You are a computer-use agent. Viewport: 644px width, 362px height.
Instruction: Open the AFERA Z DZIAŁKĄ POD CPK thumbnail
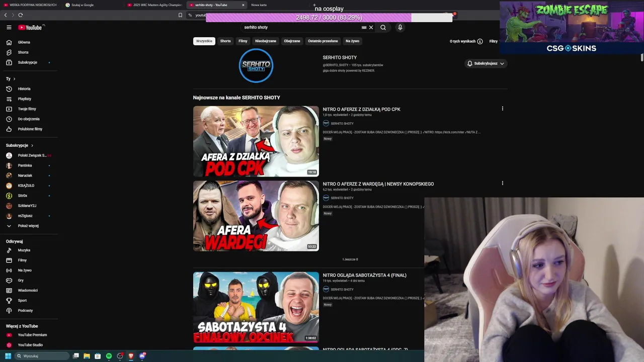point(256,141)
